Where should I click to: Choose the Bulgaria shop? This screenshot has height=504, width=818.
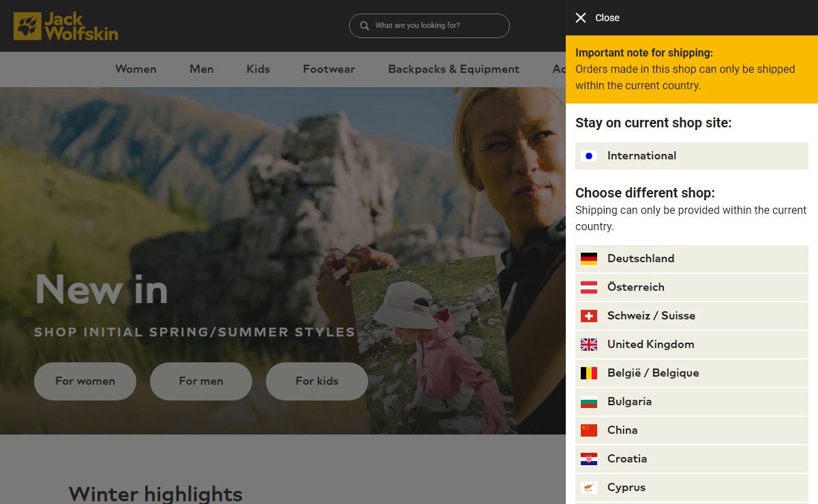pos(692,402)
